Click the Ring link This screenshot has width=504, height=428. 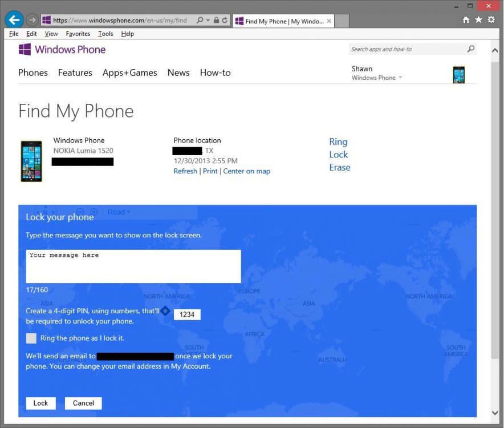tap(338, 142)
